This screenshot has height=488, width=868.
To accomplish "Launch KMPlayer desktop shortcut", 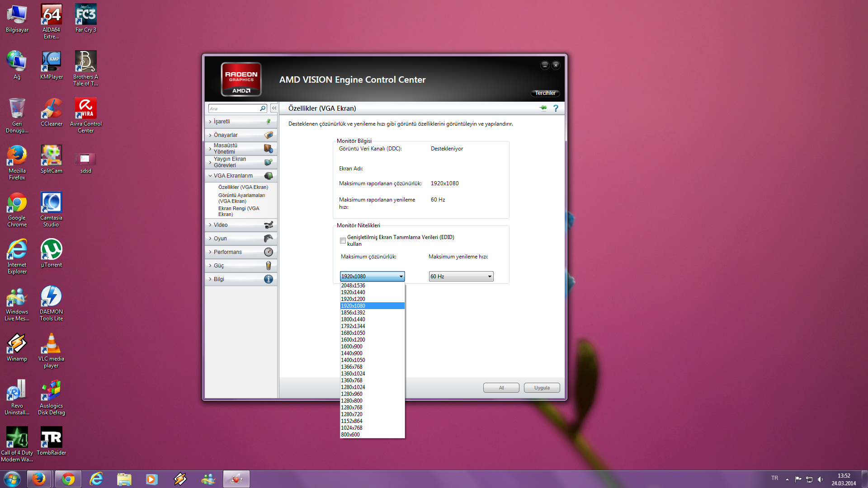I will coord(51,66).
